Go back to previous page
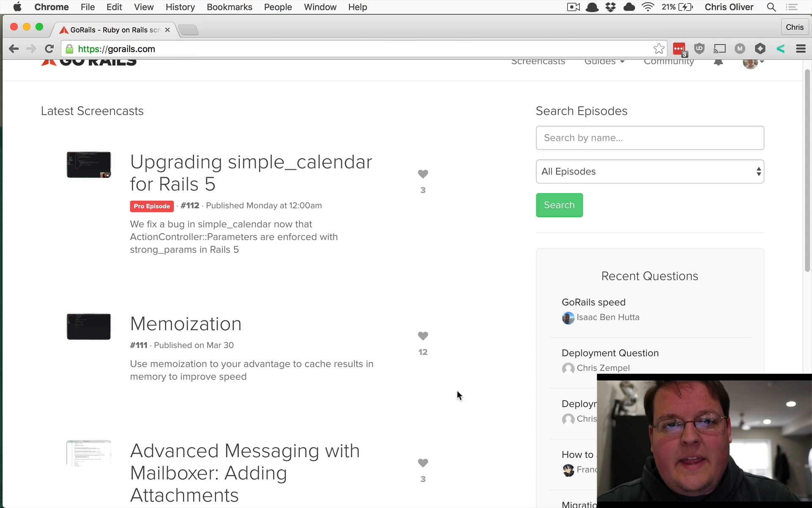The height and width of the screenshot is (508, 812). [14, 49]
